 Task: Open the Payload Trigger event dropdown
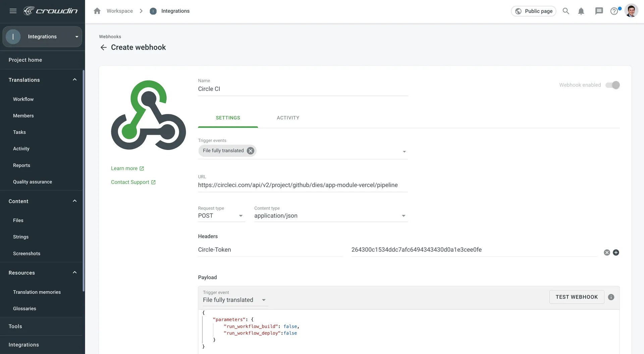[x=235, y=300]
